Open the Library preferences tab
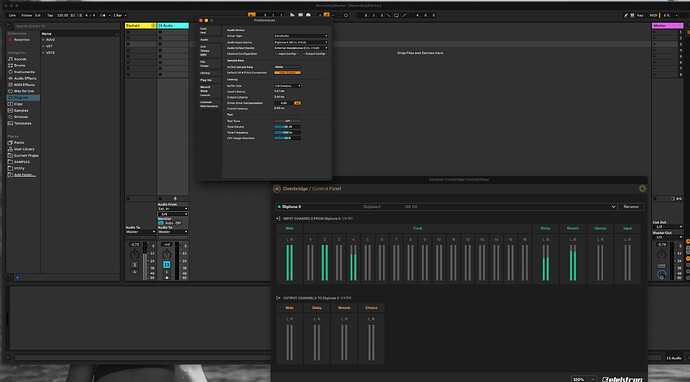The image size is (690, 382). (209, 73)
